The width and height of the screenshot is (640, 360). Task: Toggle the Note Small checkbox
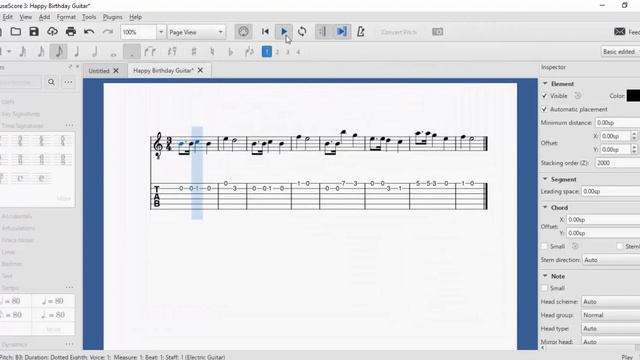[544, 288]
